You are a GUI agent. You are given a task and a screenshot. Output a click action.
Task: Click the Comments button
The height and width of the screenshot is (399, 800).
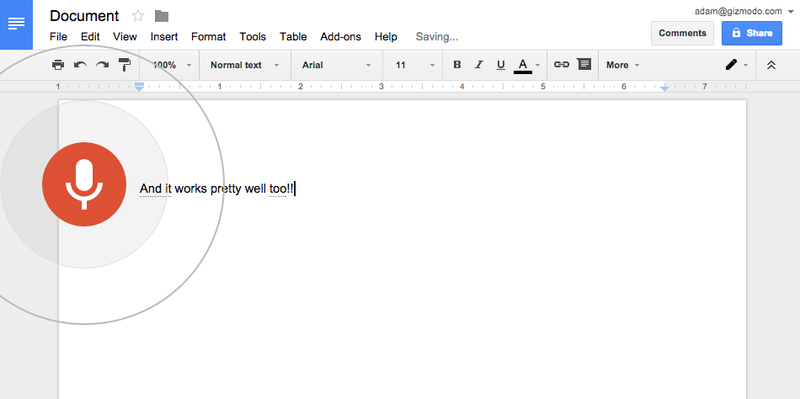click(682, 33)
